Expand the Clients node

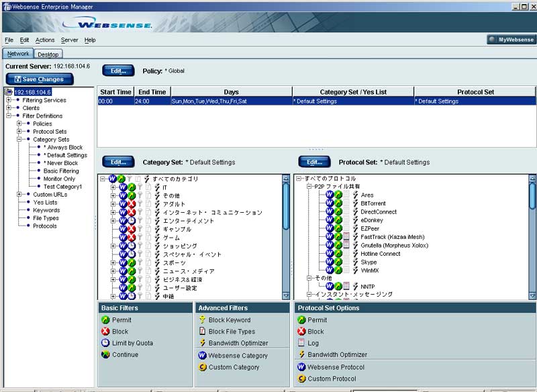(9, 108)
